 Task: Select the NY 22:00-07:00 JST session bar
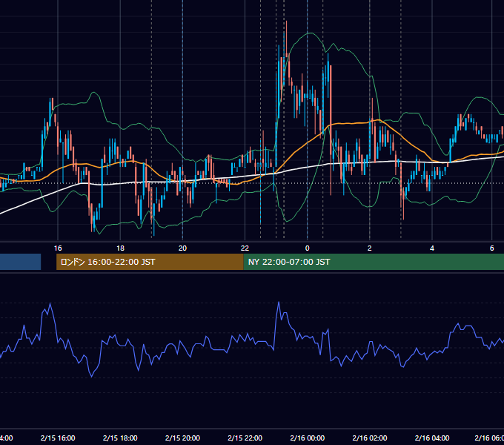pos(374,262)
